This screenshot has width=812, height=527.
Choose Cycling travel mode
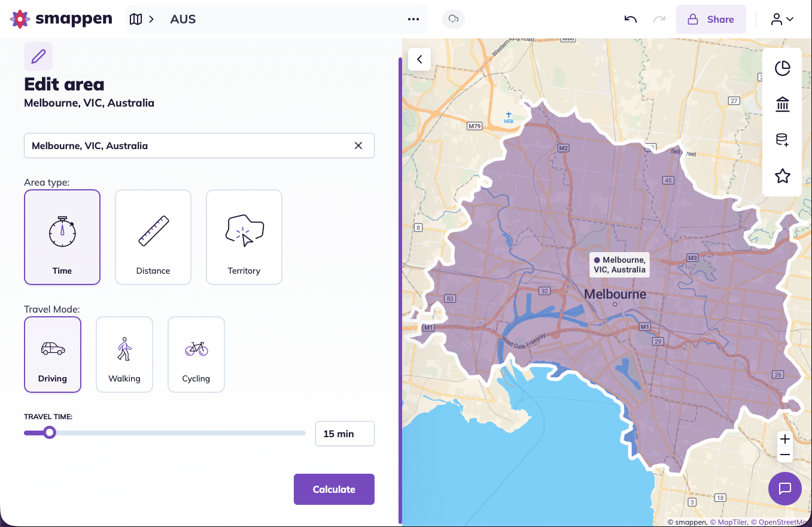[196, 355]
